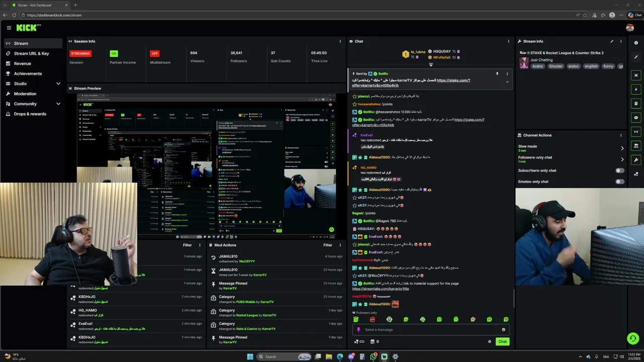Open Mod Actions panel three-dot menu

coord(340,245)
